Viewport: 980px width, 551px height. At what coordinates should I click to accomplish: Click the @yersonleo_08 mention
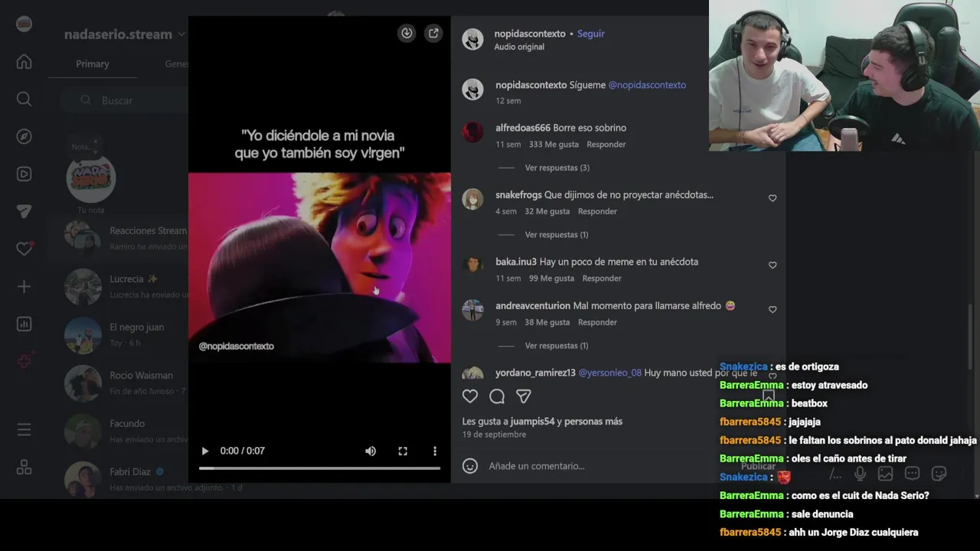pyautogui.click(x=609, y=373)
